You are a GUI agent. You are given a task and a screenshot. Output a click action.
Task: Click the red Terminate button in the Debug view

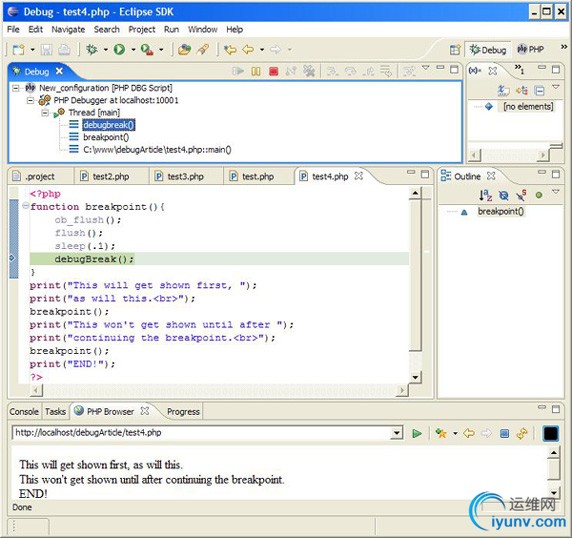pos(274,71)
